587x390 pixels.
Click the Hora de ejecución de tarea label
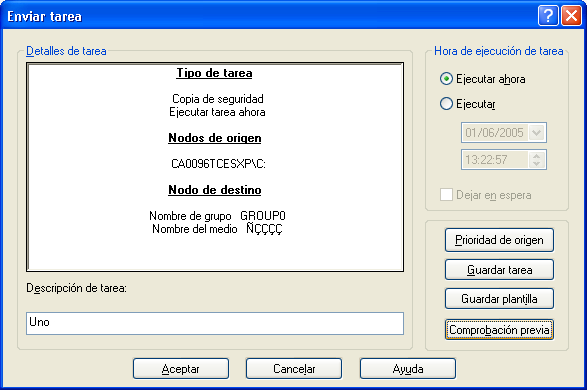tap(499, 51)
